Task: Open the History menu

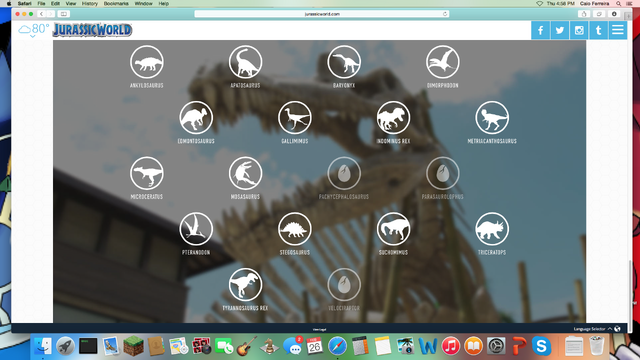Action: (x=89, y=3)
